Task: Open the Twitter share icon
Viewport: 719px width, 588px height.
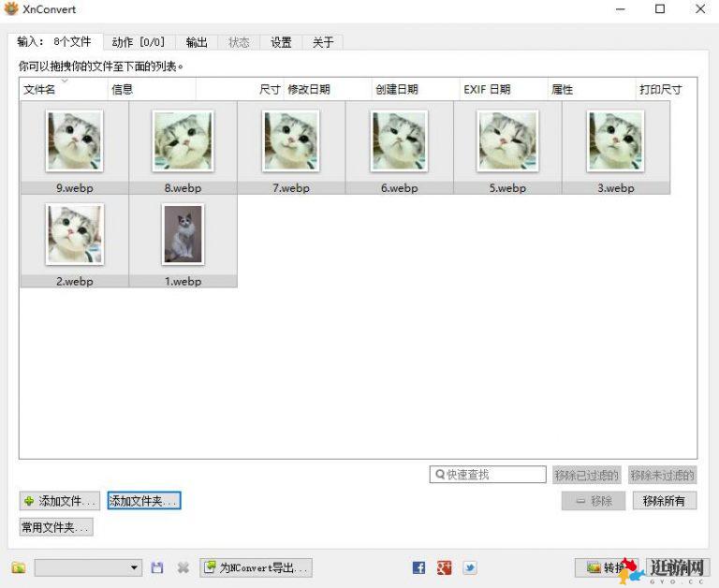Action: (x=469, y=567)
